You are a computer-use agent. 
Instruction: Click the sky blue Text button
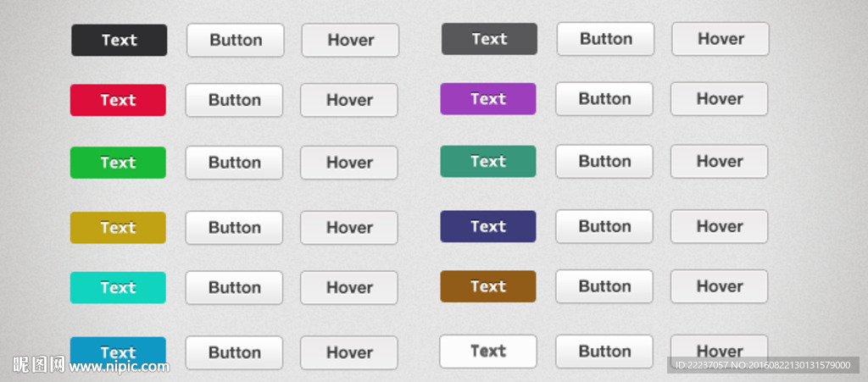[x=118, y=352]
